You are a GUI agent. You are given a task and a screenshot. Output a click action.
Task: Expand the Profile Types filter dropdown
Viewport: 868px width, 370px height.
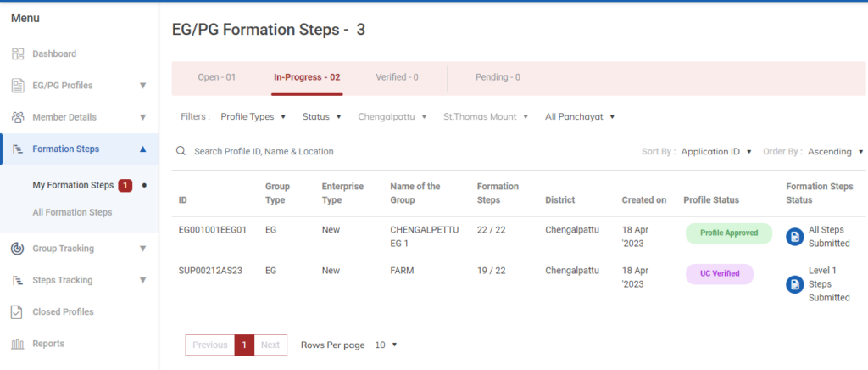click(x=253, y=117)
